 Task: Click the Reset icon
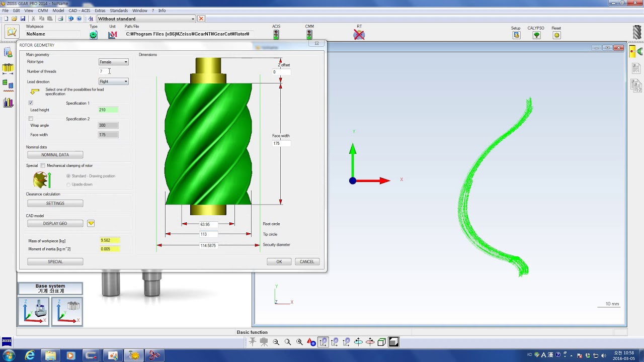556,35
